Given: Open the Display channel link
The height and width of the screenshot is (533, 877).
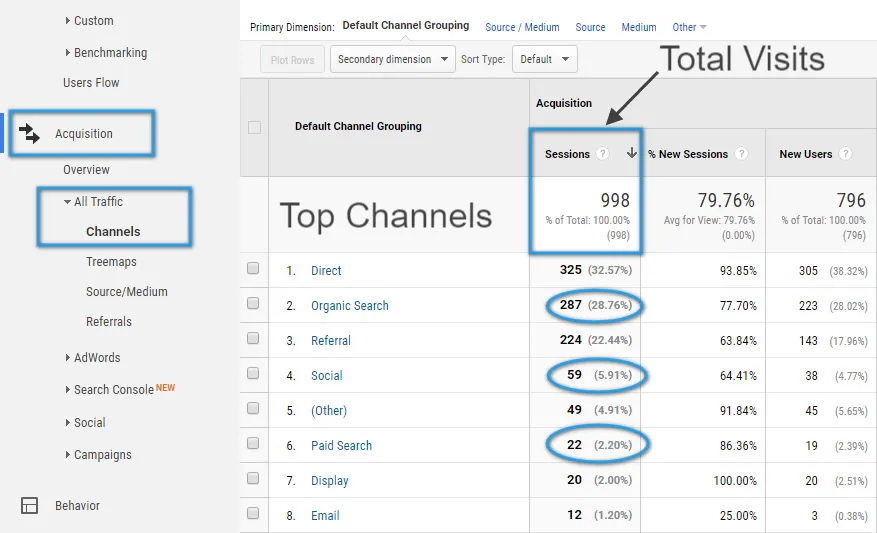Looking at the screenshot, I should click(x=329, y=481).
